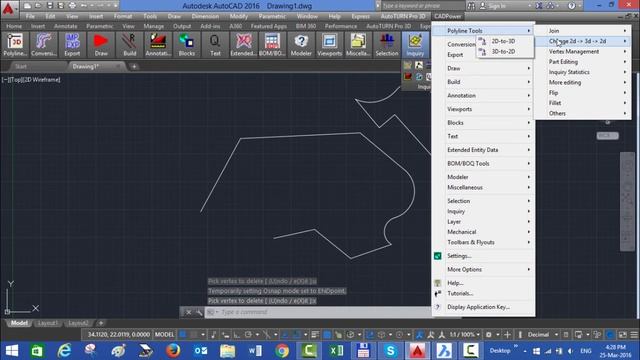The image size is (640, 360).
Task: Click the Export IMP/EXP ribbon icon
Action: coord(72,45)
